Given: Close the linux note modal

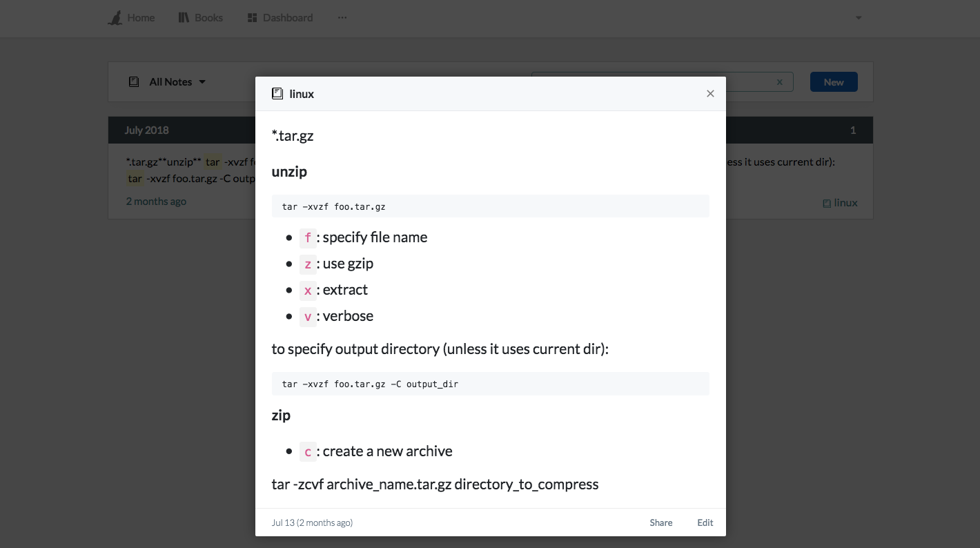Looking at the screenshot, I should (x=710, y=94).
